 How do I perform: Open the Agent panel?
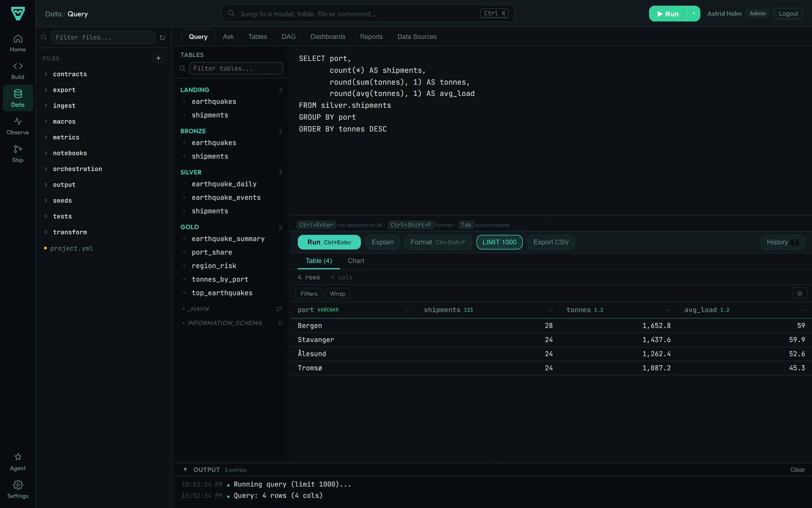[x=18, y=462]
